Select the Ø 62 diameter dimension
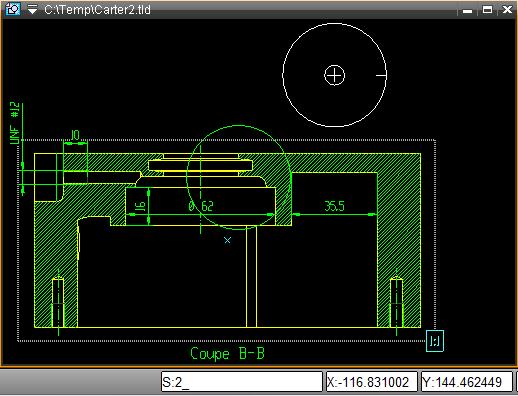This screenshot has width=518, height=396. click(x=201, y=207)
